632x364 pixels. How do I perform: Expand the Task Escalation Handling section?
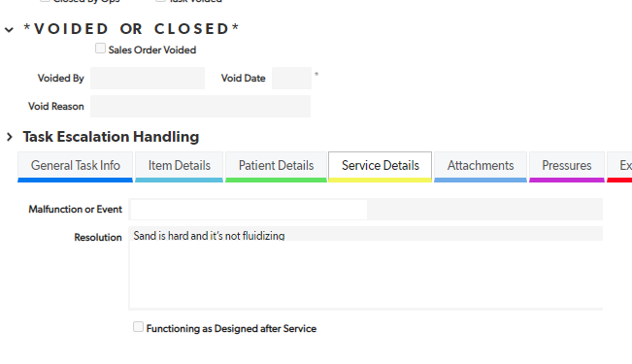coord(10,137)
